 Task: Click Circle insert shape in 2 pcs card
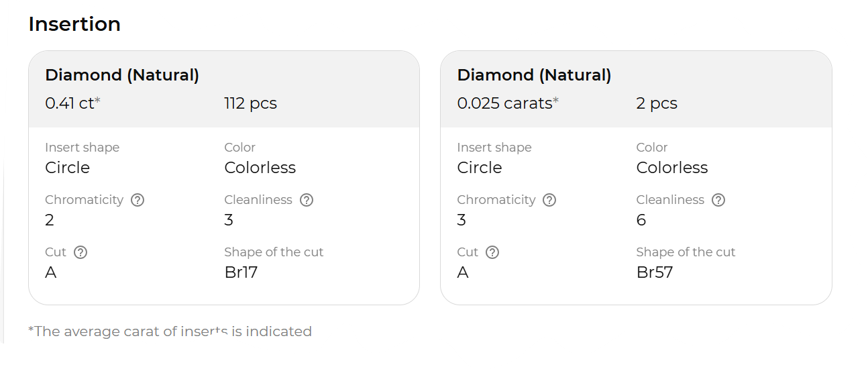click(479, 168)
